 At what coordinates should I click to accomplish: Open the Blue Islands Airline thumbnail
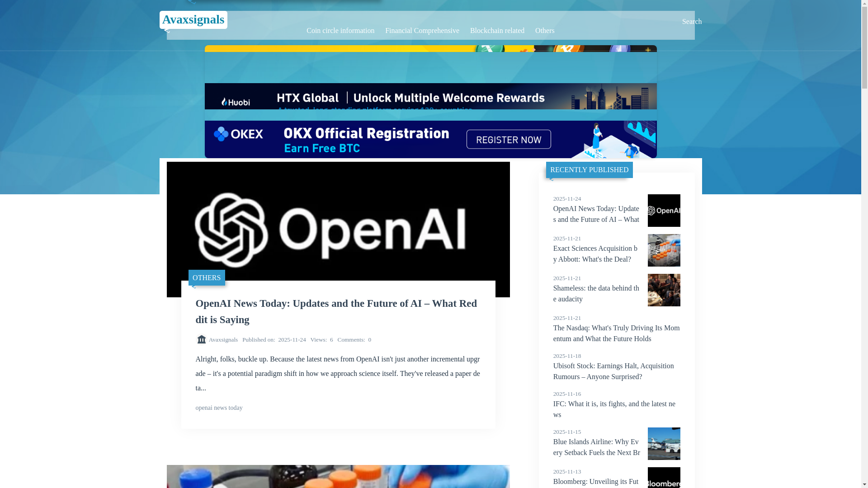tap(663, 444)
